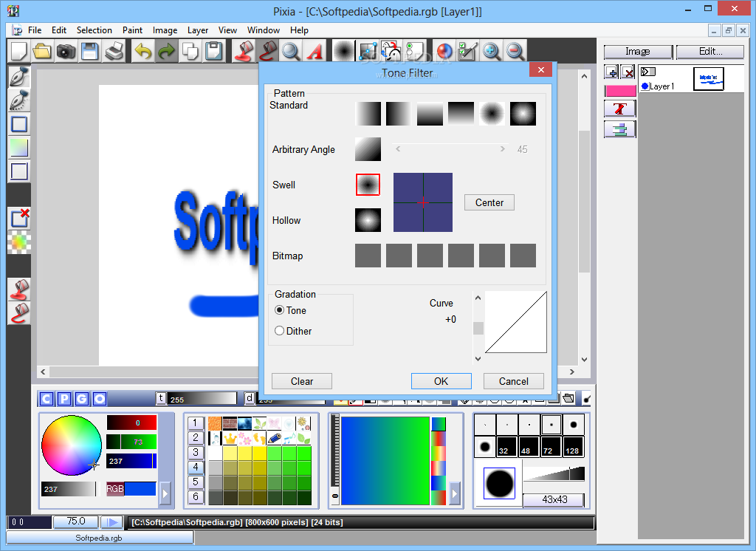
Task: Select the red letter A text tool
Action: point(315,51)
